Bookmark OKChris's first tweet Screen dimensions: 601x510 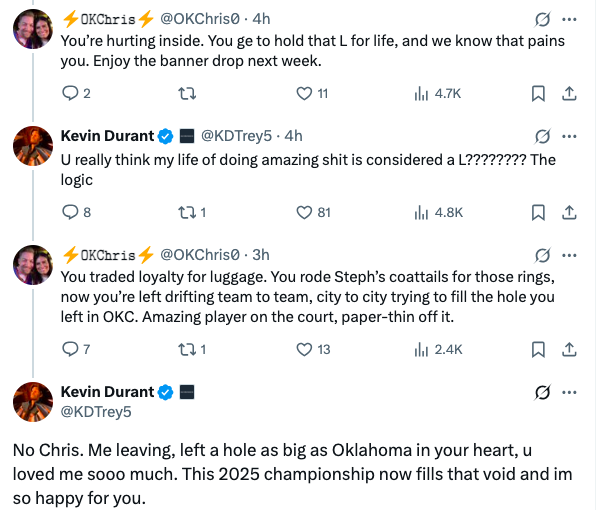click(537, 94)
